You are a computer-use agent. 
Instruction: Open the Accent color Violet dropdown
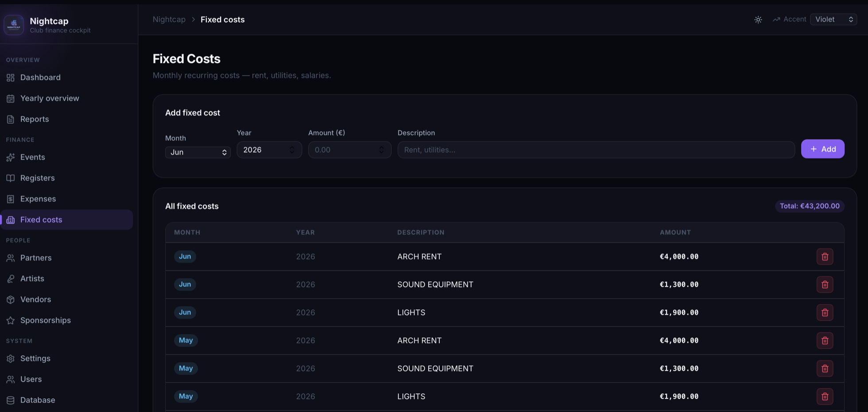click(x=833, y=19)
